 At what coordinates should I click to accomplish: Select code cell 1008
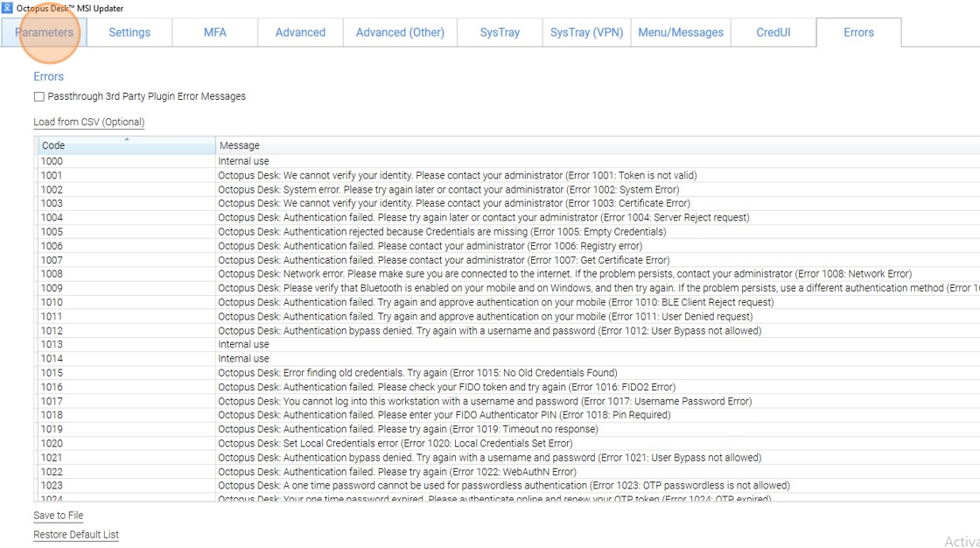point(125,274)
